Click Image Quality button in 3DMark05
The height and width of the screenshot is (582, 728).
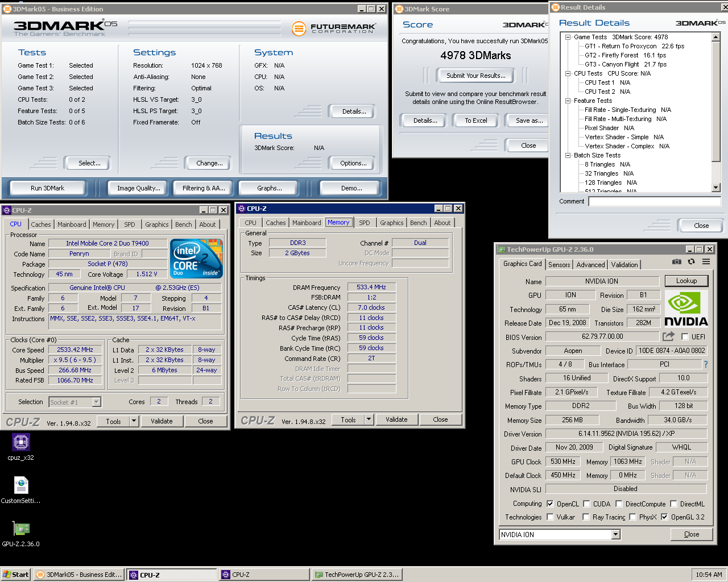(x=139, y=188)
